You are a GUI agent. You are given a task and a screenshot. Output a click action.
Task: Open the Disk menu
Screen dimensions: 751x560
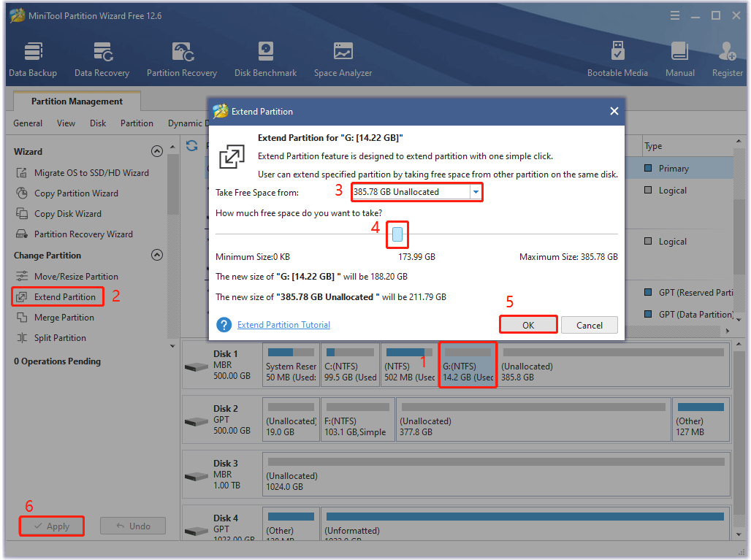coord(98,123)
